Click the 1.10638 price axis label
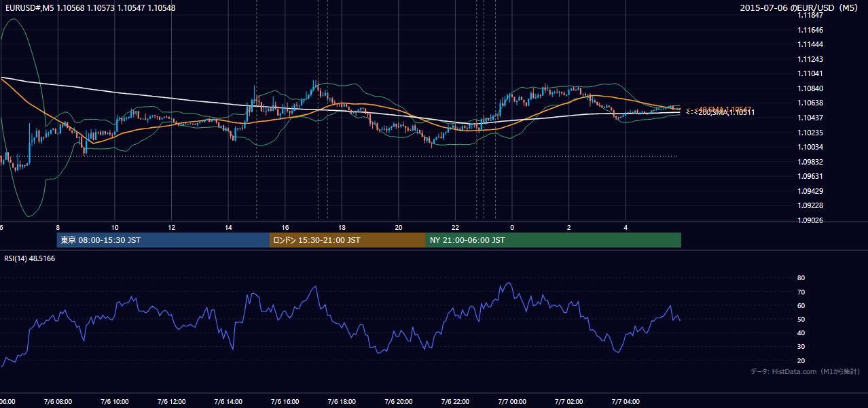Image resolution: width=868 pixels, height=408 pixels. [x=810, y=103]
